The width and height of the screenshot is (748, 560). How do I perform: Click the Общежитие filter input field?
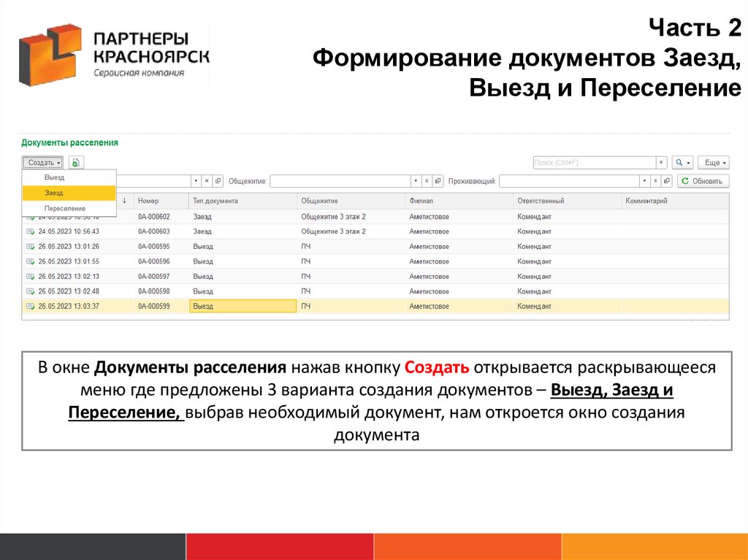(x=340, y=181)
